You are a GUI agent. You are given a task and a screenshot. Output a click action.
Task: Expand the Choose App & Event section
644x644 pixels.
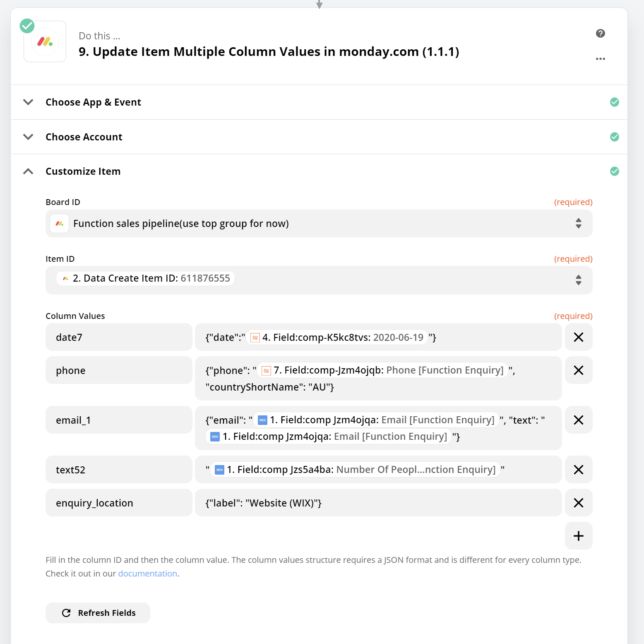28,102
